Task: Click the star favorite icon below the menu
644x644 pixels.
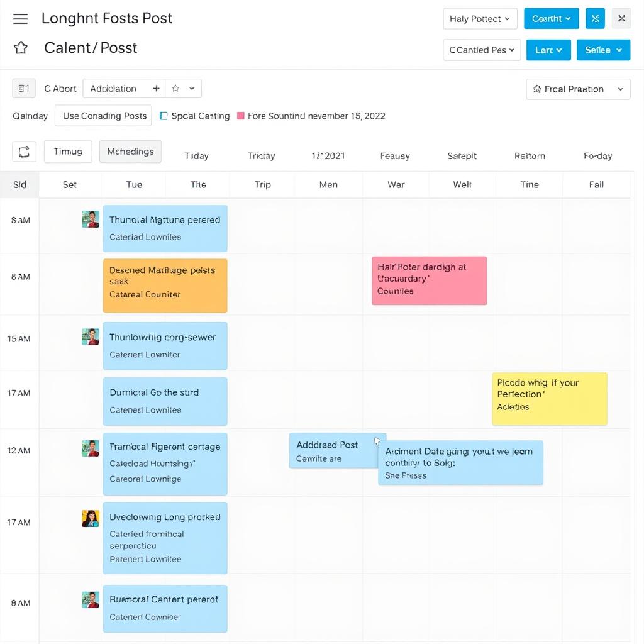Action: (19, 47)
